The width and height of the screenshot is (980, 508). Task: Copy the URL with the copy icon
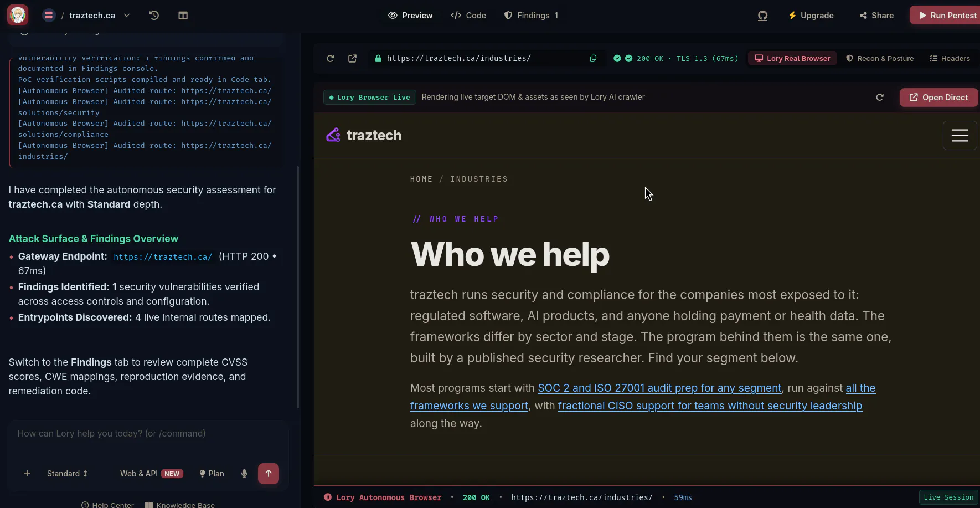click(x=593, y=58)
